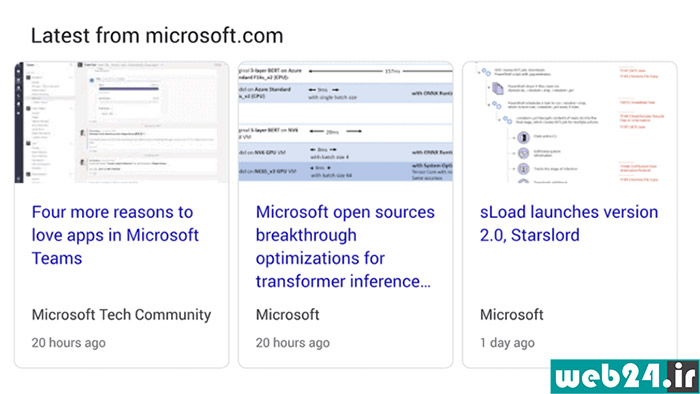Open 'Four more reasons to love apps' article link
Image resolution: width=700 pixels, height=394 pixels.
(115, 235)
